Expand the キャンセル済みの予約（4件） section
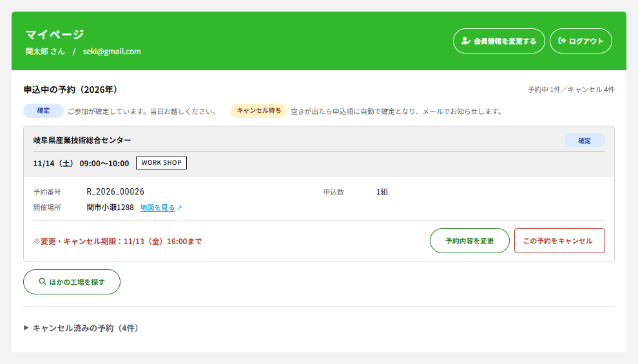 [x=81, y=328]
